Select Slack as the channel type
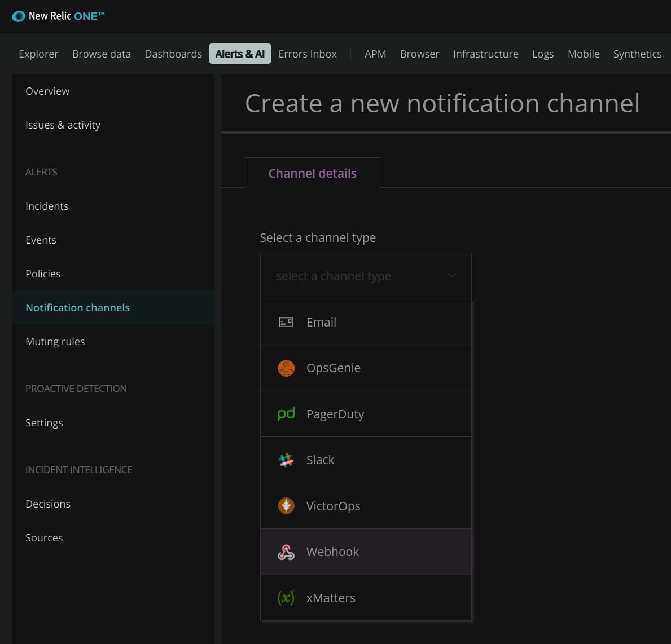Viewport: 671px width, 644px height. click(366, 460)
